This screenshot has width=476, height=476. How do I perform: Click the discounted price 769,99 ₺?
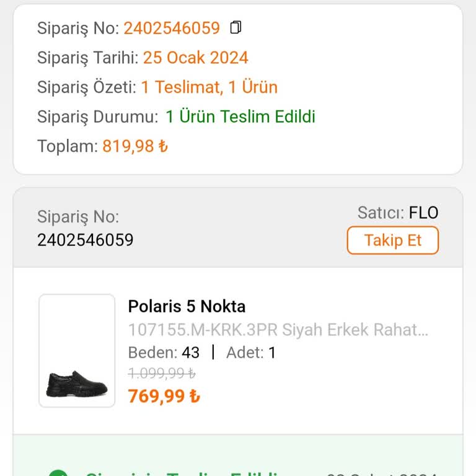point(164,395)
